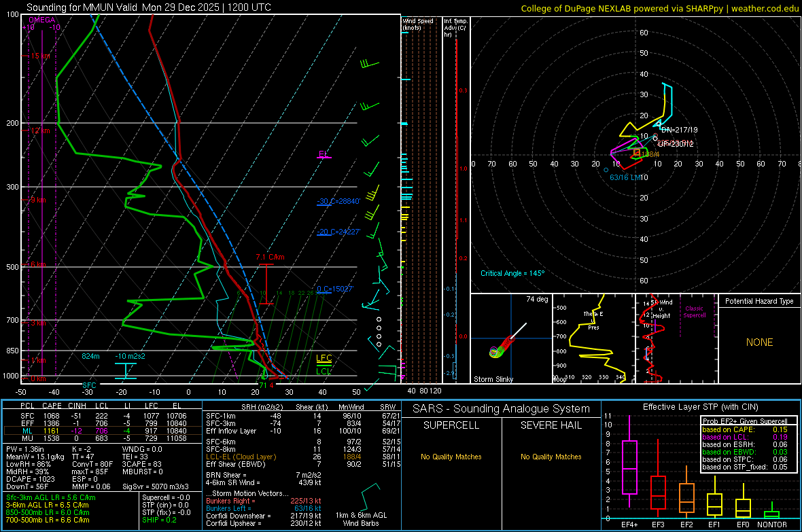Click the weather.cod.edu NEXLAB credit text
802x532 pixels.
coord(659,8)
